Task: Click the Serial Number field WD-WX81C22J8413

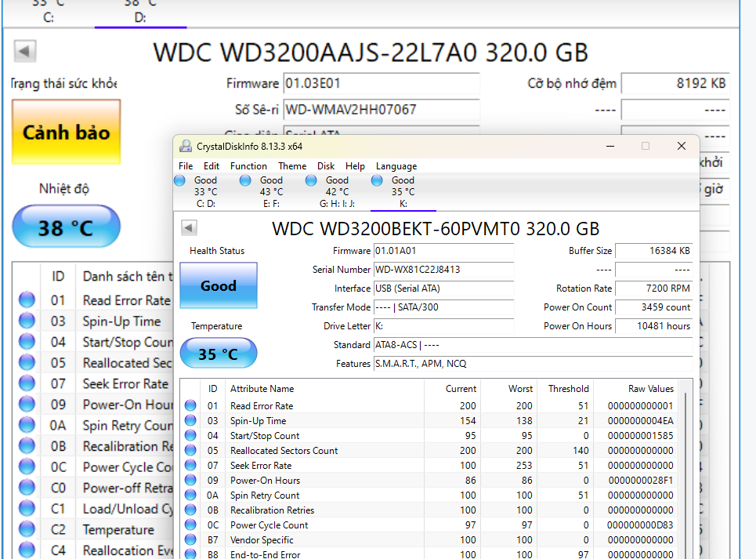Action: 443,270
